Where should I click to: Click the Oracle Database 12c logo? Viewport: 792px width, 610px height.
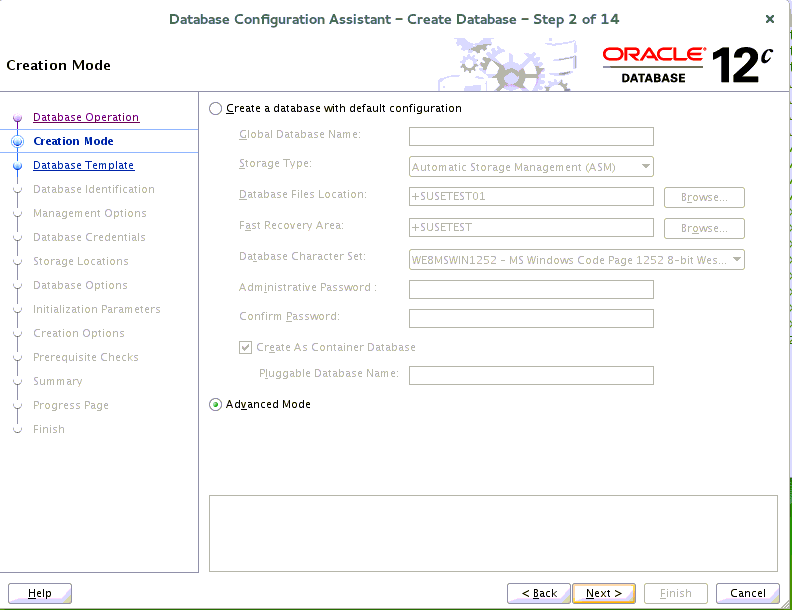tap(688, 65)
